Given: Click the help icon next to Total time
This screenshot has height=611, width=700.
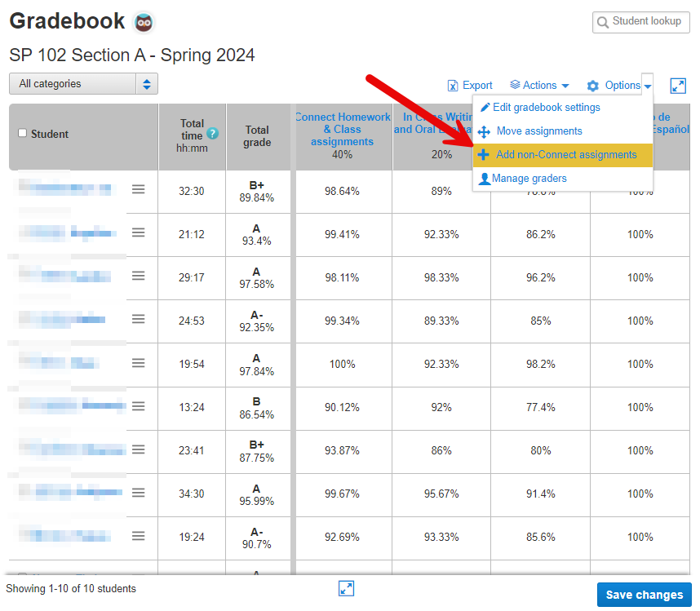Looking at the screenshot, I should coord(213,134).
